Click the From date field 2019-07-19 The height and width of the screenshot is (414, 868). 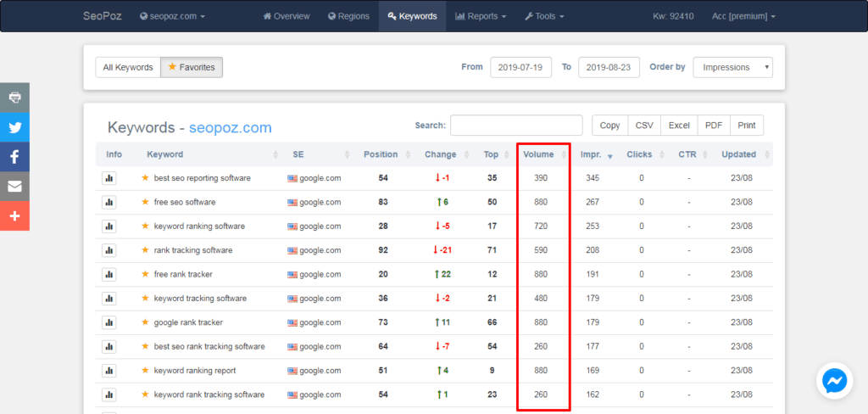pyautogui.click(x=521, y=68)
